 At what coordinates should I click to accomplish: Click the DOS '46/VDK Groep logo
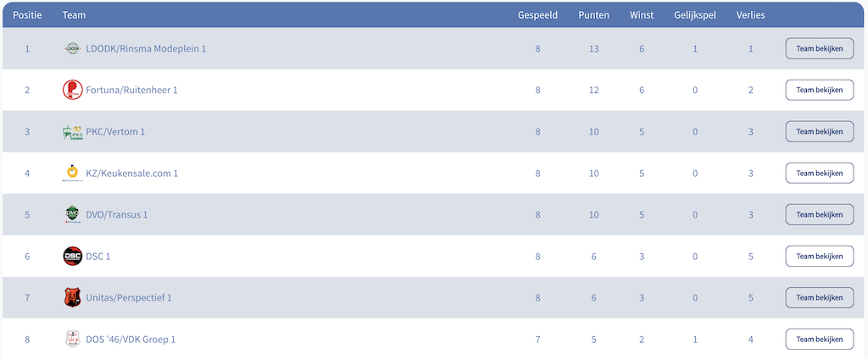[x=73, y=339]
